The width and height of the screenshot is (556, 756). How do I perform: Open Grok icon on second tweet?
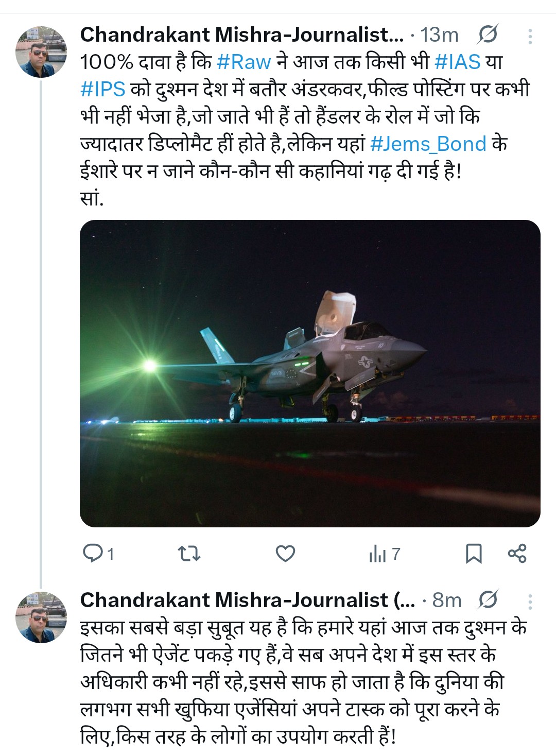pos(487,600)
